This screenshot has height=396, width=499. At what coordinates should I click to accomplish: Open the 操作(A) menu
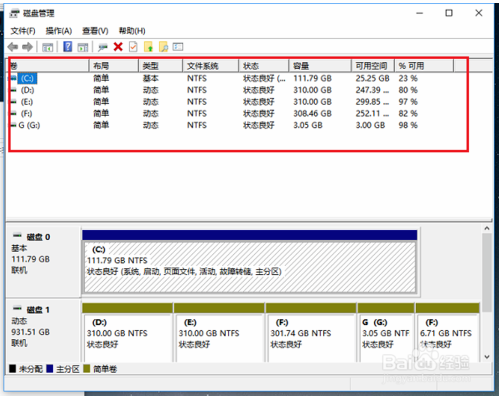(59, 31)
